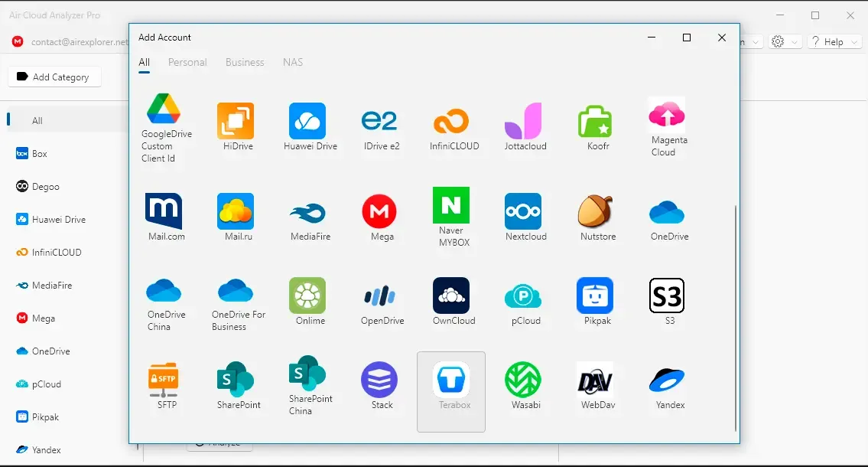Select the IDrive e2 provider
The width and height of the screenshot is (868, 467).
(x=382, y=127)
